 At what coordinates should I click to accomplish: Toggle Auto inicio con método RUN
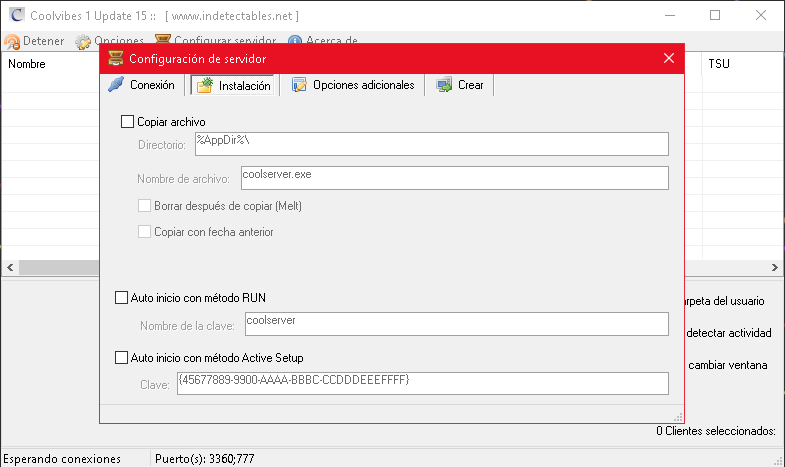[x=122, y=298]
